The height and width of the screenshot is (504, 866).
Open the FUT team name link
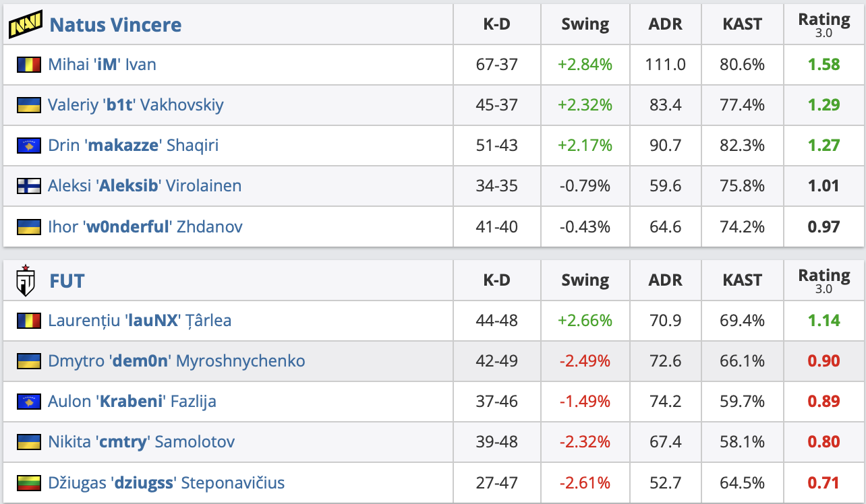click(67, 281)
